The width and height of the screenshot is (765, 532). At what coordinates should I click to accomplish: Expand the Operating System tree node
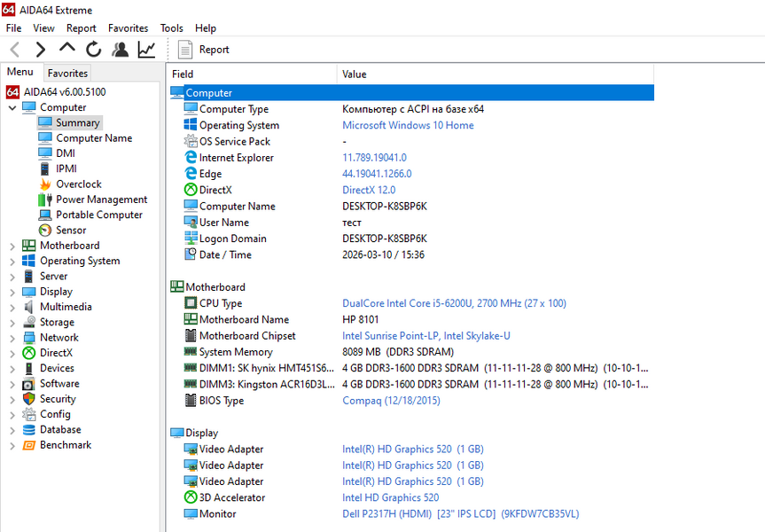click(12, 262)
